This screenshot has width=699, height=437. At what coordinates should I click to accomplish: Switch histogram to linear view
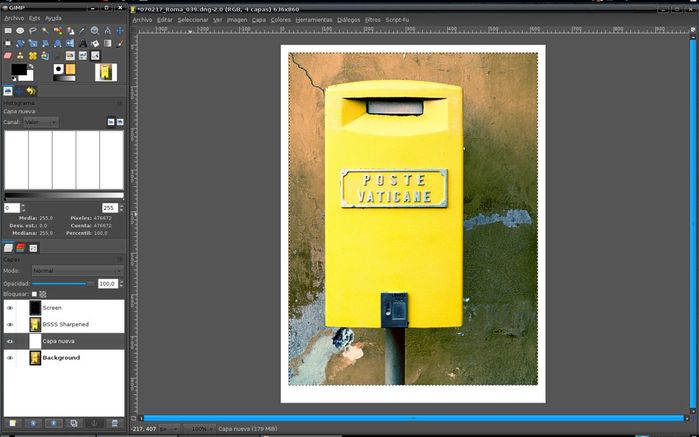coord(111,122)
